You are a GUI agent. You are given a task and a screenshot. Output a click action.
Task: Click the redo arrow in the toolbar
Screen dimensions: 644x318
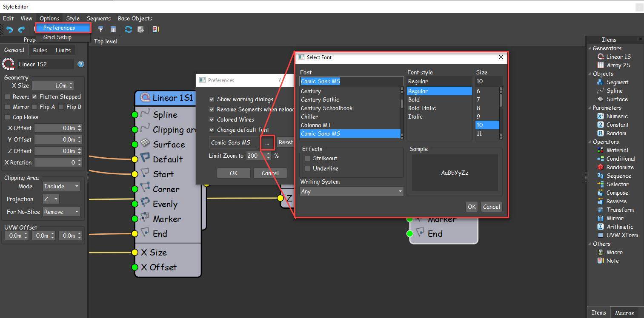[x=21, y=29]
